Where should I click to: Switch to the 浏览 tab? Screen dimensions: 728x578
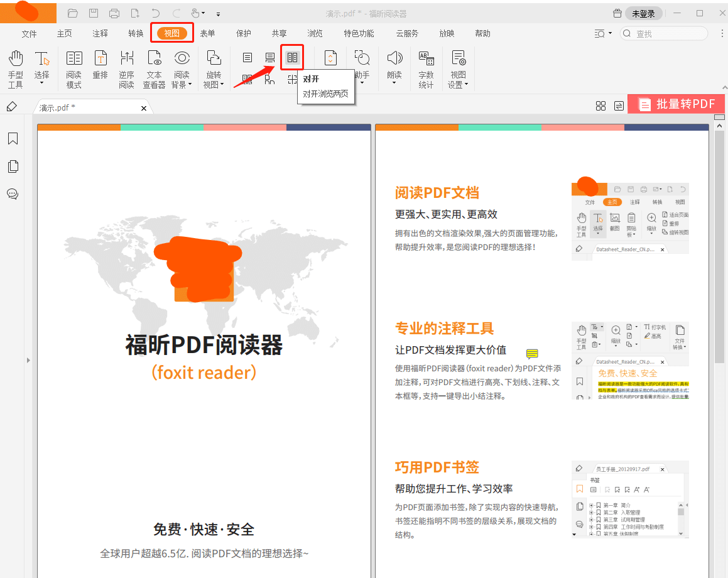click(x=315, y=33)
